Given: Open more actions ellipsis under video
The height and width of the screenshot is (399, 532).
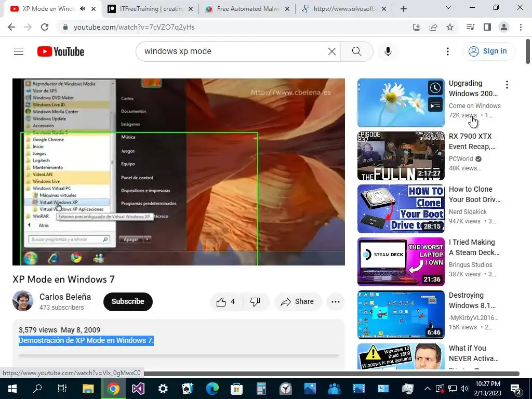Looking at the screenshot, I should click(x=336, y=302).
